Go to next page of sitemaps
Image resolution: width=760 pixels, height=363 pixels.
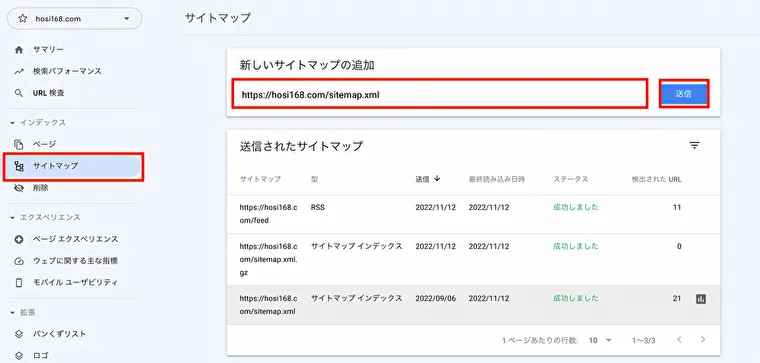pyautogui.click(x=703, y=339)
